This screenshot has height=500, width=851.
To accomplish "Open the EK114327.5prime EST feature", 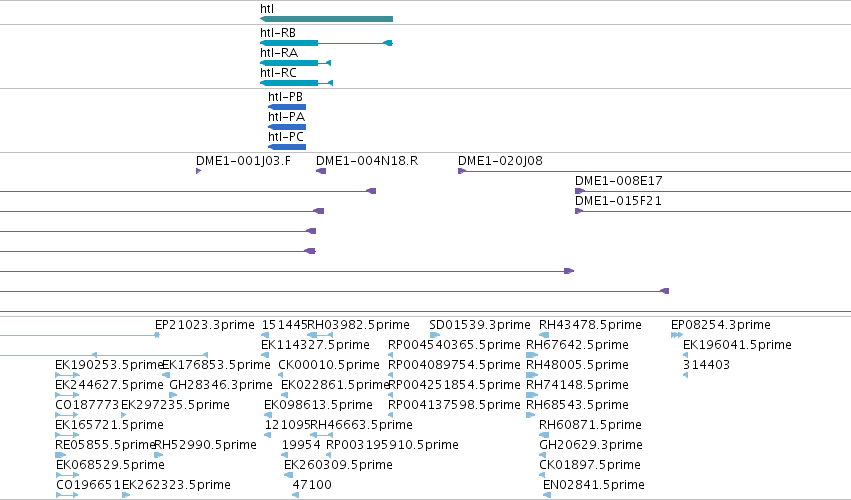I will pos(265,355).
